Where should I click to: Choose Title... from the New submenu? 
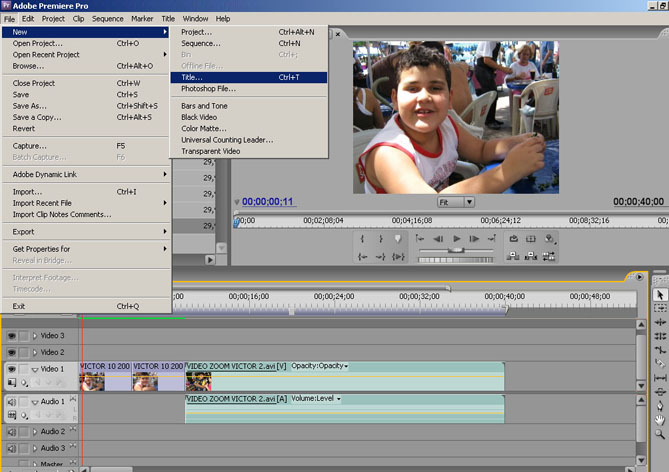pos(191,77)
